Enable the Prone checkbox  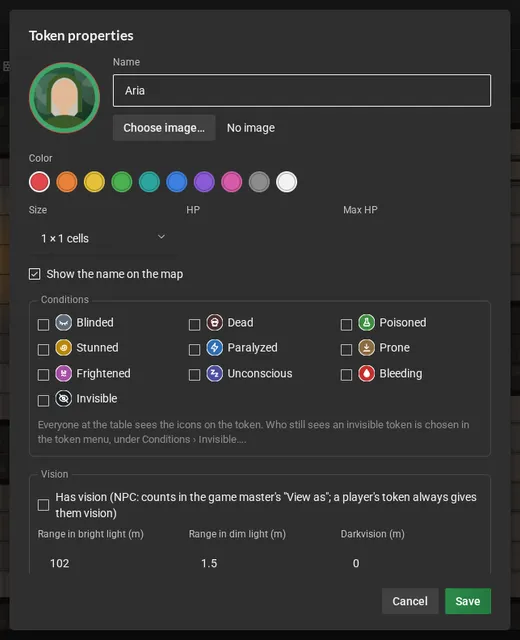click(x=346, y=350)
